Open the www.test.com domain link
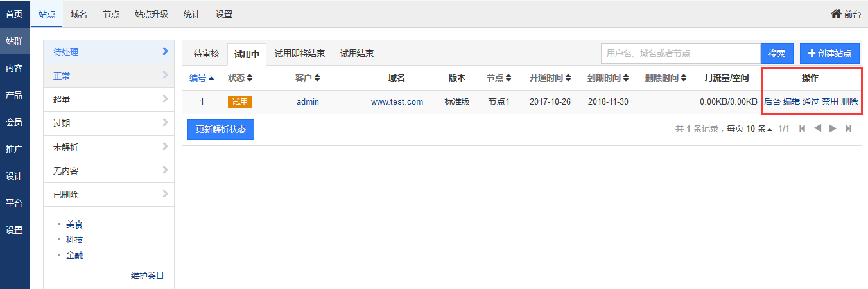The width and height of the screenshot is (868, 289). pyautogui.click(x=397, y=101)
